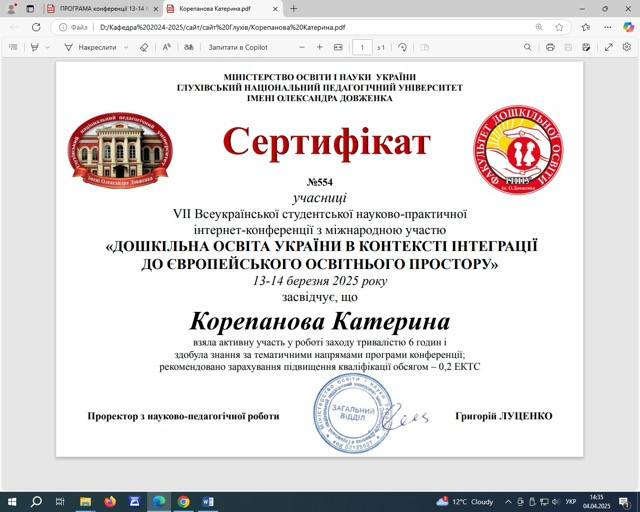Start Read aloud for the PDF
Viewport: 640px width, 512px height.
(x=167, y=47)
